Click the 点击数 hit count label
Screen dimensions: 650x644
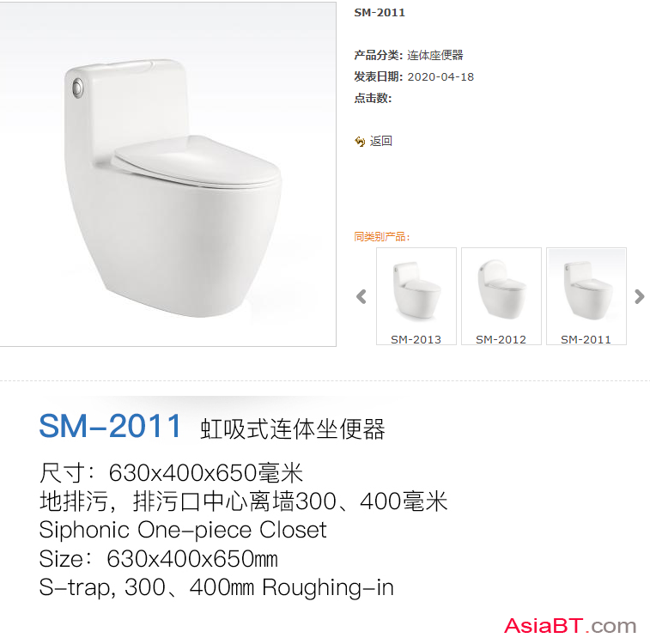pos(373,98)
